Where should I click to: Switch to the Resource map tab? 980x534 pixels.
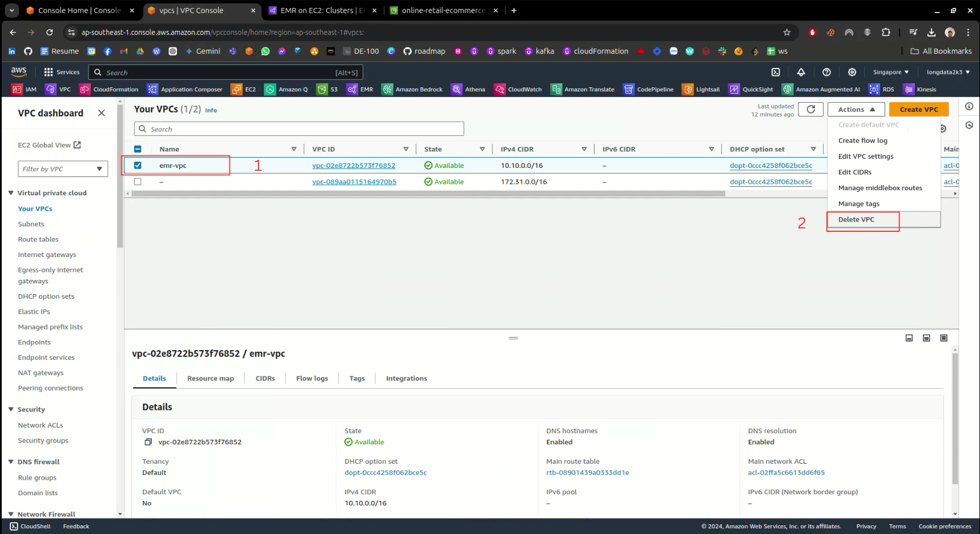pos(210,379)
